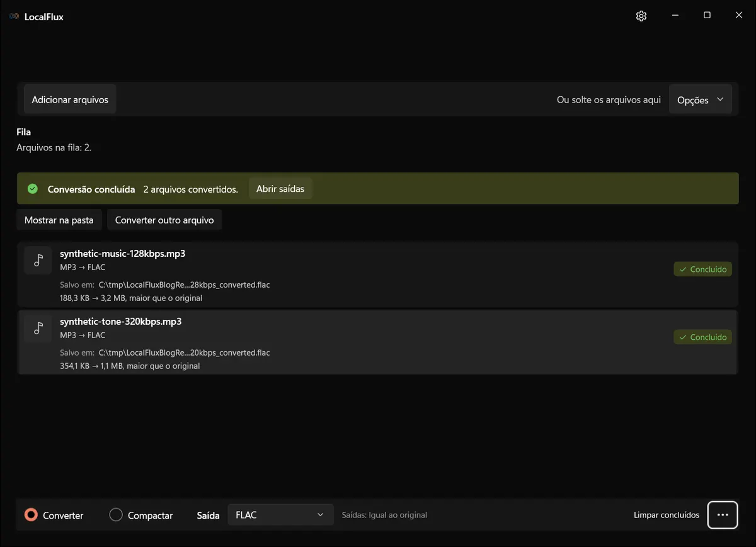Screen dimensions: 756x547
Task: Click 'Saídas: Igual ao original' text
Action: 384,515
